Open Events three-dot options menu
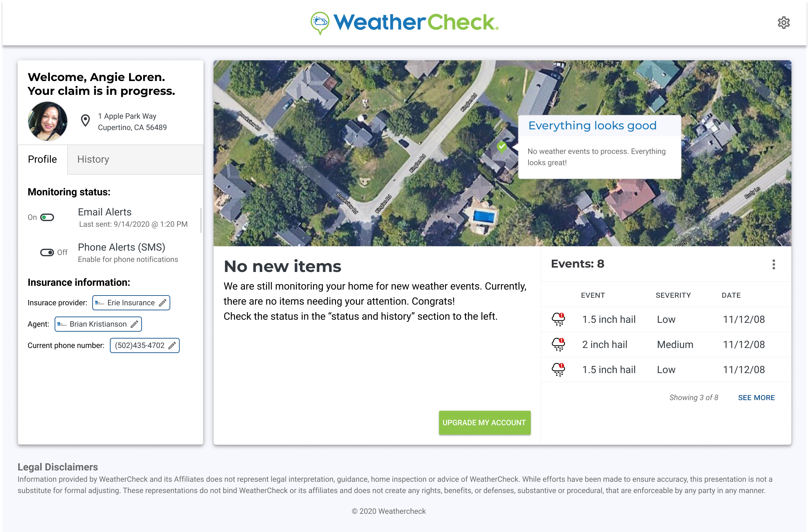809x532 pixels. tap(774, 264)
